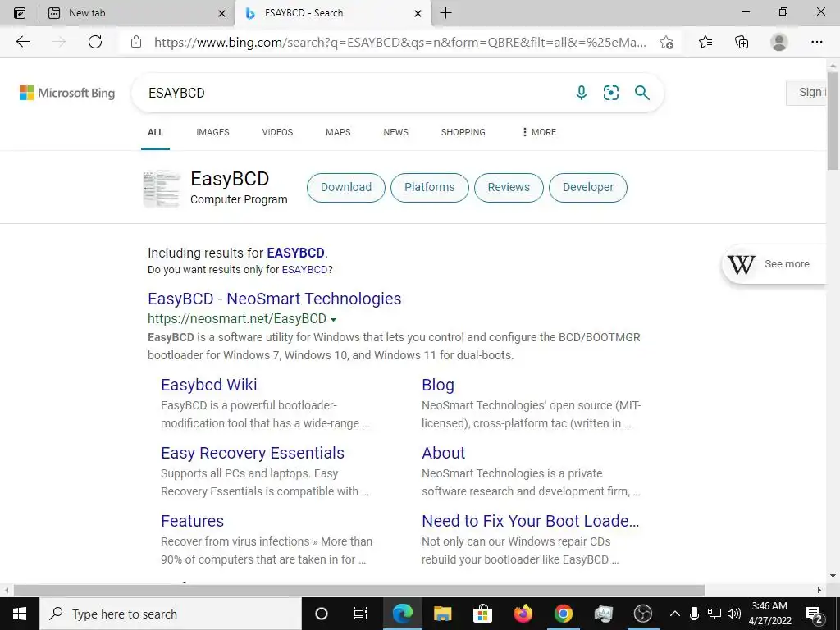Open Cortana circle icon in taskbar
This screenshot has height=630, width=840.
[x=322, y=614]
